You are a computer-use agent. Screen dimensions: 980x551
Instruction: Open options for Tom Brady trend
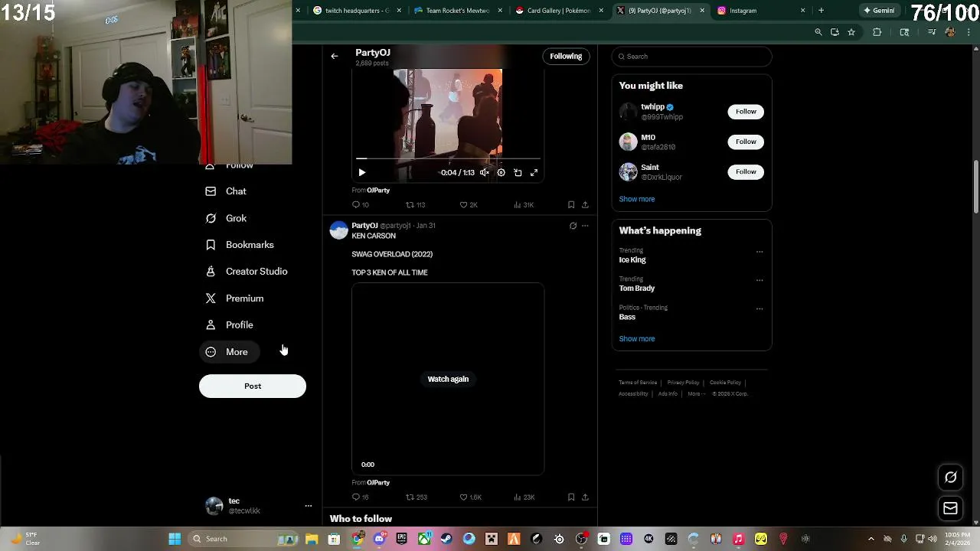click(x=759, y=280)
